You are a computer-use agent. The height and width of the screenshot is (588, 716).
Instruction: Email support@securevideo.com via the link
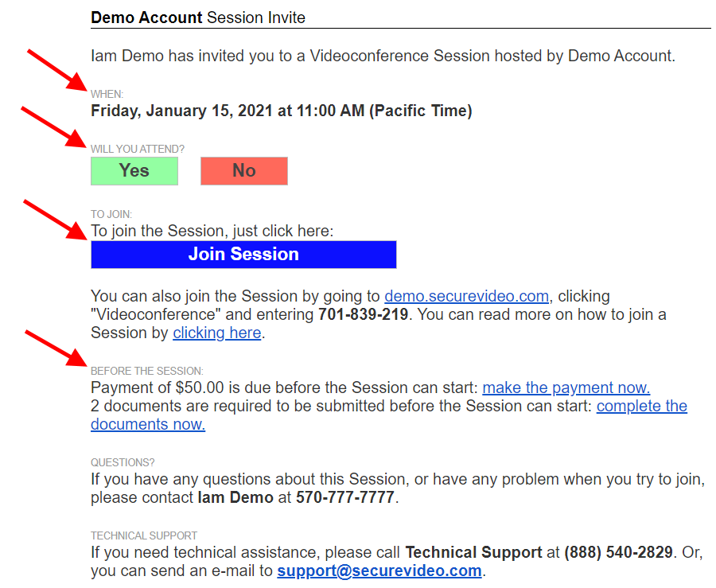point(379,571)
